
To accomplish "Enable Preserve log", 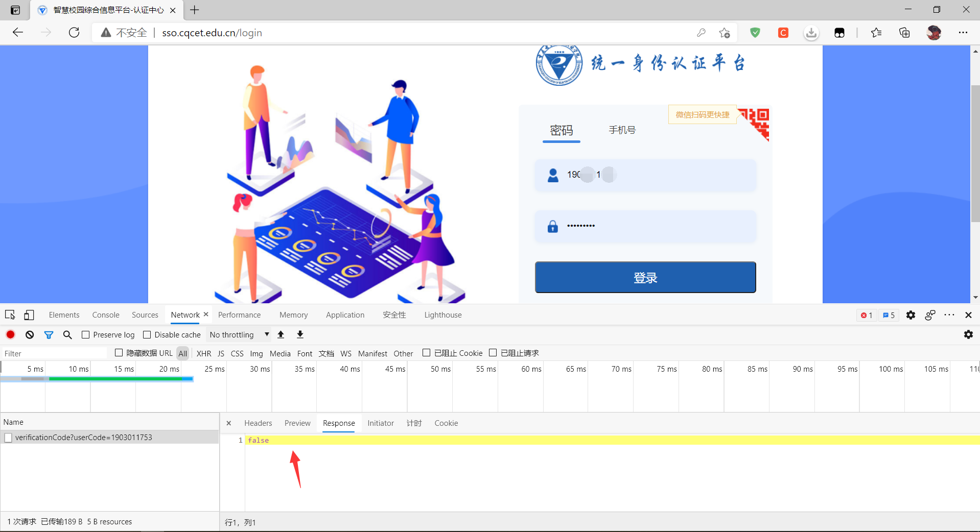I will pos(85,334).
